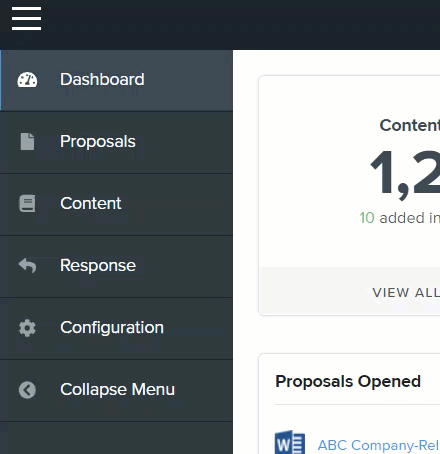Viewport: 440px width, 454px height.
Task: Open the ABC Company proposal link
Action: pyautogui.click(x=379, y=445)
